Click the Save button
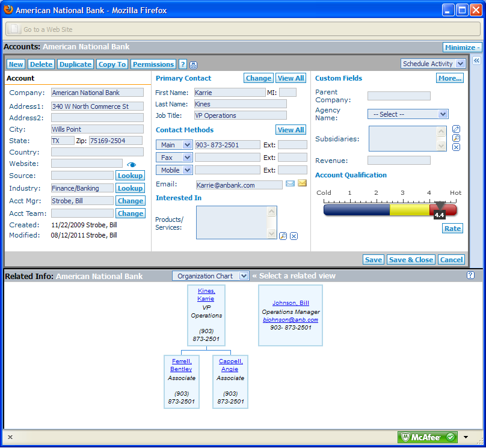486x448 pixels. (374, 260)
